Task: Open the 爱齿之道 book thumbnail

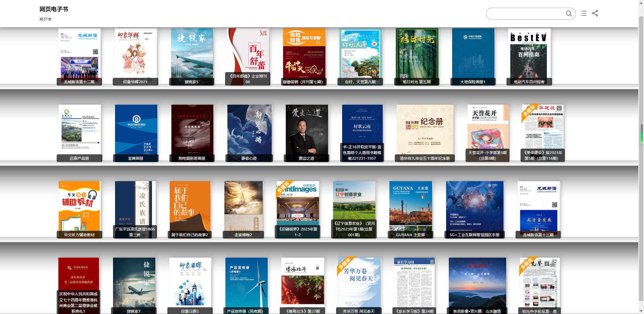Action: pyautogui.click(x=307, y=130)
